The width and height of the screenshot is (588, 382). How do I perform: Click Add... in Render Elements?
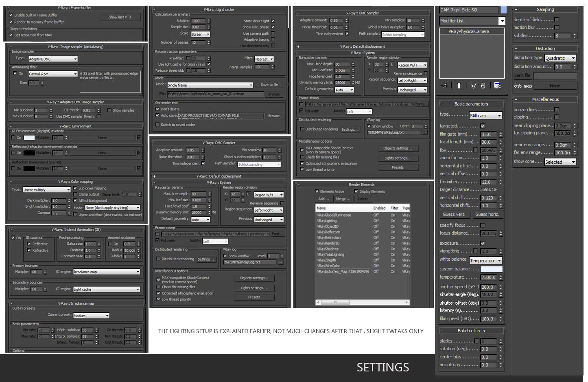coord(324,199)
